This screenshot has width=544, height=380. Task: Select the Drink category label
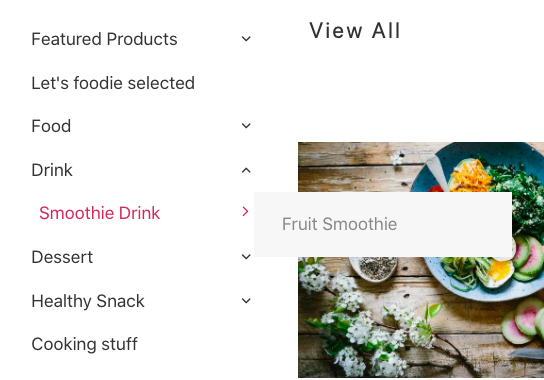pos(52,170)
